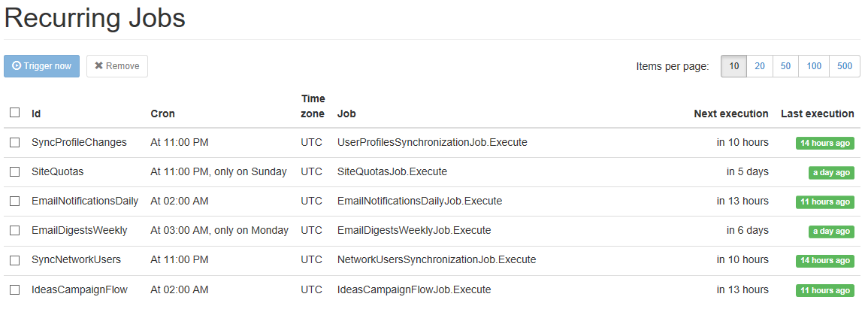Screen dimensions: 868x312
Task: Check the SyncProfileChanges job checkbox
Action: click(15, 142)
